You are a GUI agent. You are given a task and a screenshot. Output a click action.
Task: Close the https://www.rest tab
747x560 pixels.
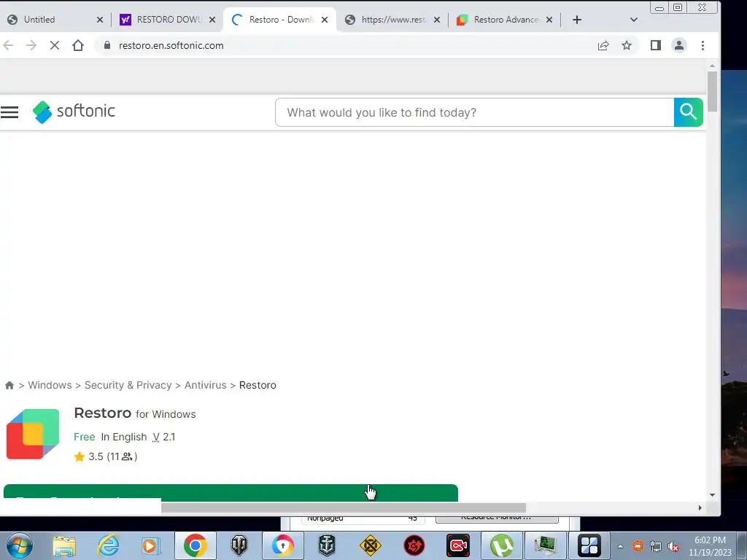pyautogui.click(x=437, y=20)
